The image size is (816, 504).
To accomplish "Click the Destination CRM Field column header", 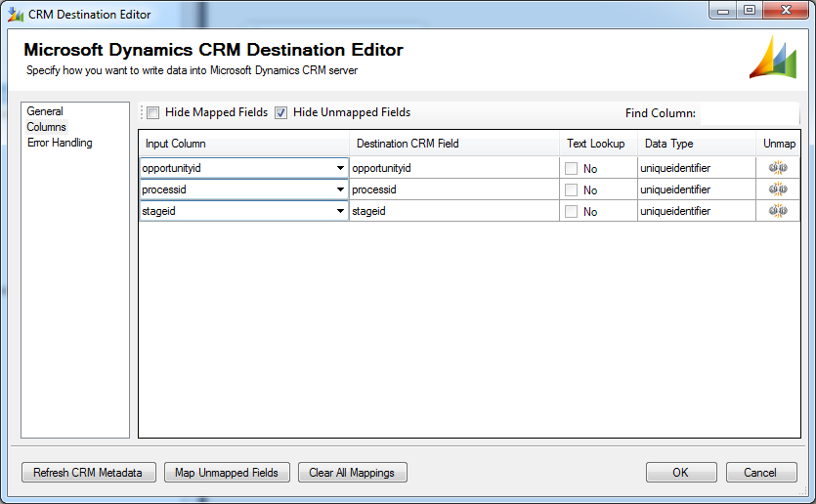I will pos(454,144).
